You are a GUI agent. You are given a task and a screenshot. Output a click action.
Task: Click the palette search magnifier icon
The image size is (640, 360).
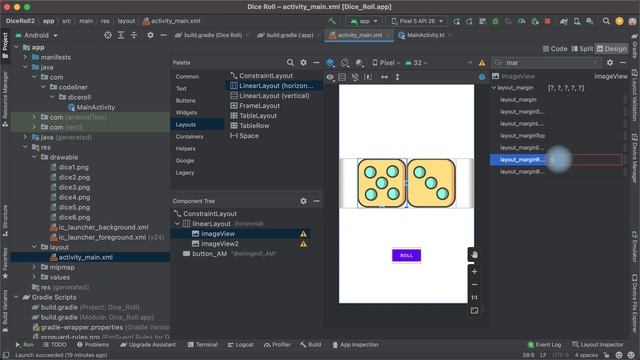290,62
